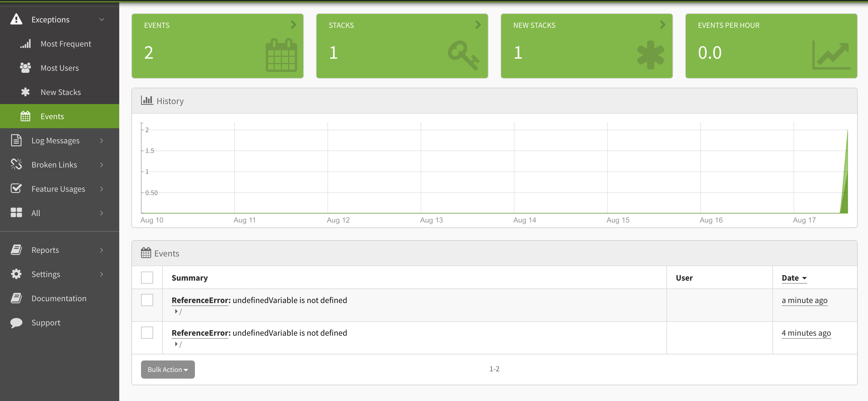Viewport: 868px width, 401px height.
Task: Click the Most Users people icon
Action: pos(25,68)
